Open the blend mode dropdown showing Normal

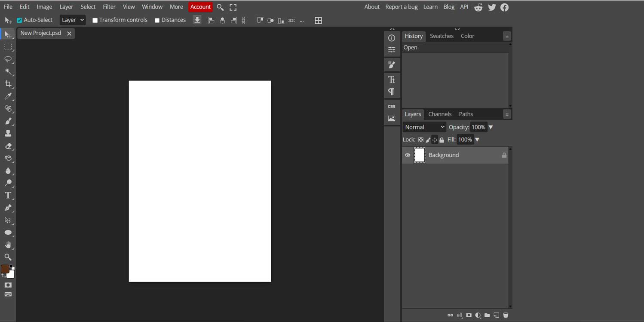click(424, 127)
